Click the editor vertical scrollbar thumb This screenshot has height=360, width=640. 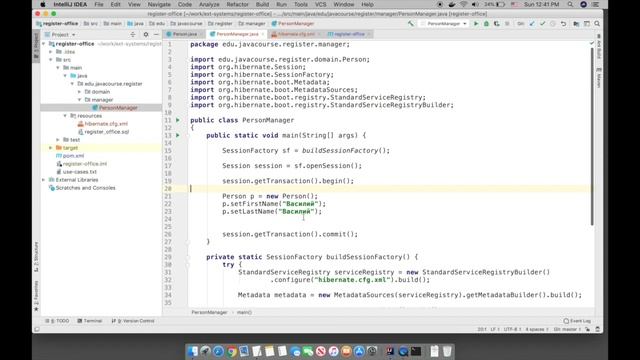point(592,137)
